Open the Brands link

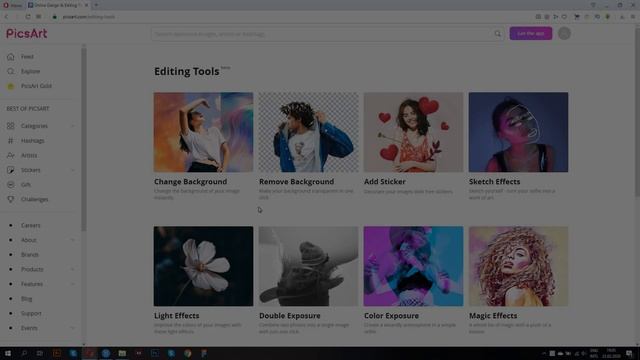click(30, 255)
